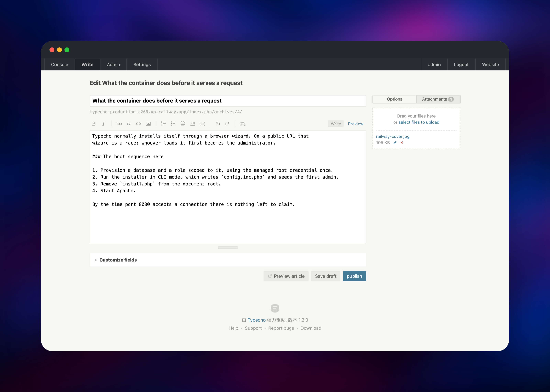Click the post title input field

click(228, 101)
